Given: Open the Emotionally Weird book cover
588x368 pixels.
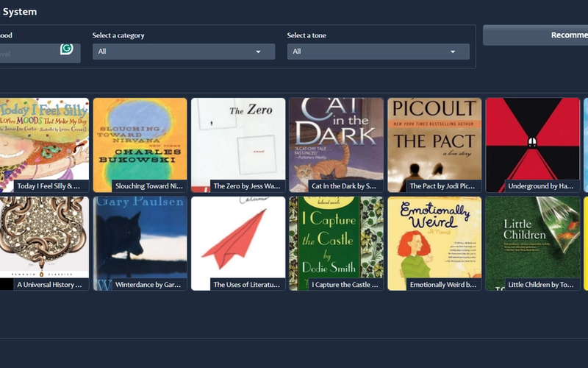Looking at the screenshot, I should (434, 244).
